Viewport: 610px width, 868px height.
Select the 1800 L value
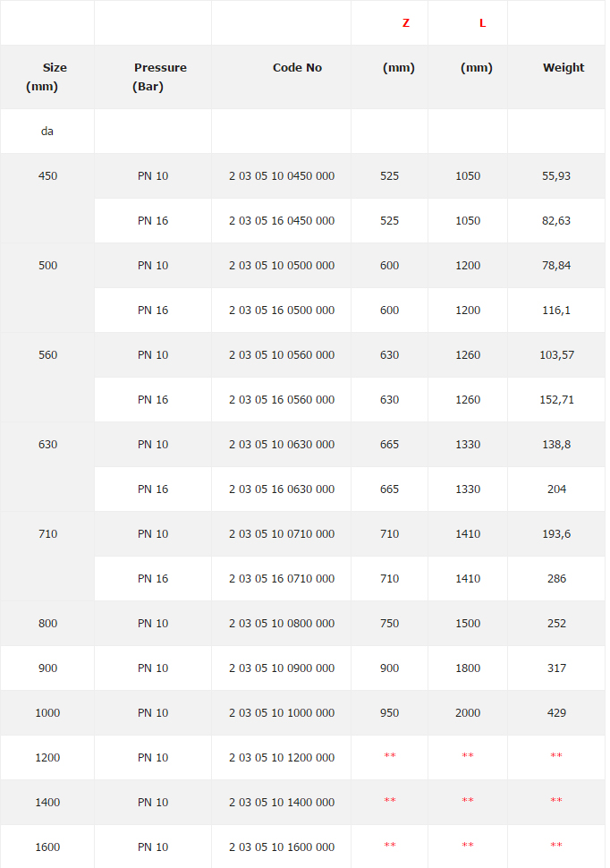coord(468,668)
